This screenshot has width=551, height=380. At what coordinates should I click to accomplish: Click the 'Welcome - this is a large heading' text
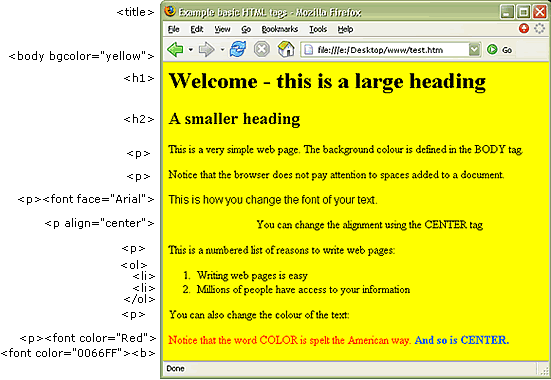pos(327,82)
